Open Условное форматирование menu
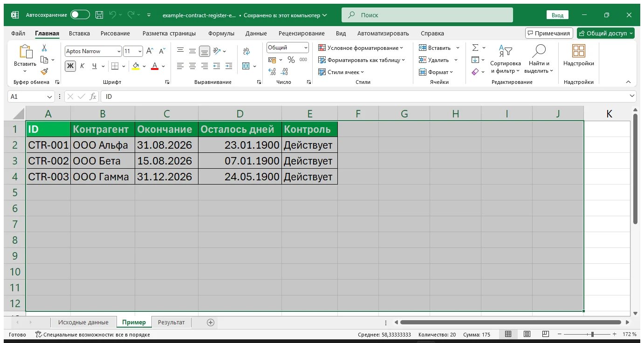The height and width of the screenshot is (343, 644). [361, 48]
